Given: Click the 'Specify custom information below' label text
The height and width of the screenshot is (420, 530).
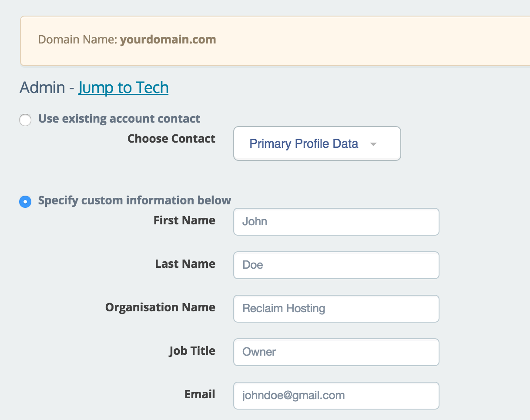Looking at the screenshot, I should [135, 200].
